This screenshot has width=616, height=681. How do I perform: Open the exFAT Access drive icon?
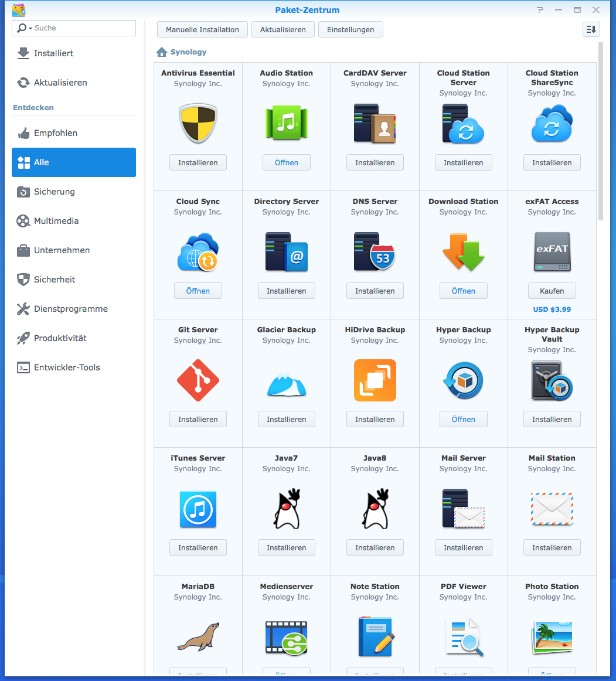point(552,252)
